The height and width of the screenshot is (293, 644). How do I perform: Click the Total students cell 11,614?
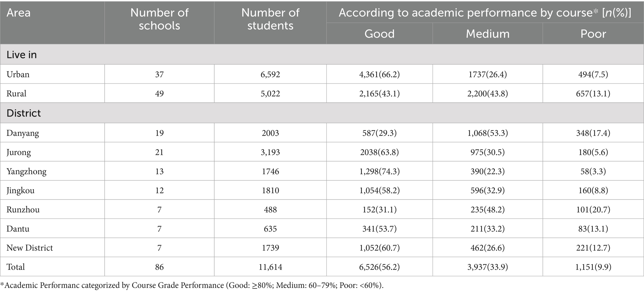tap(270, 267)
